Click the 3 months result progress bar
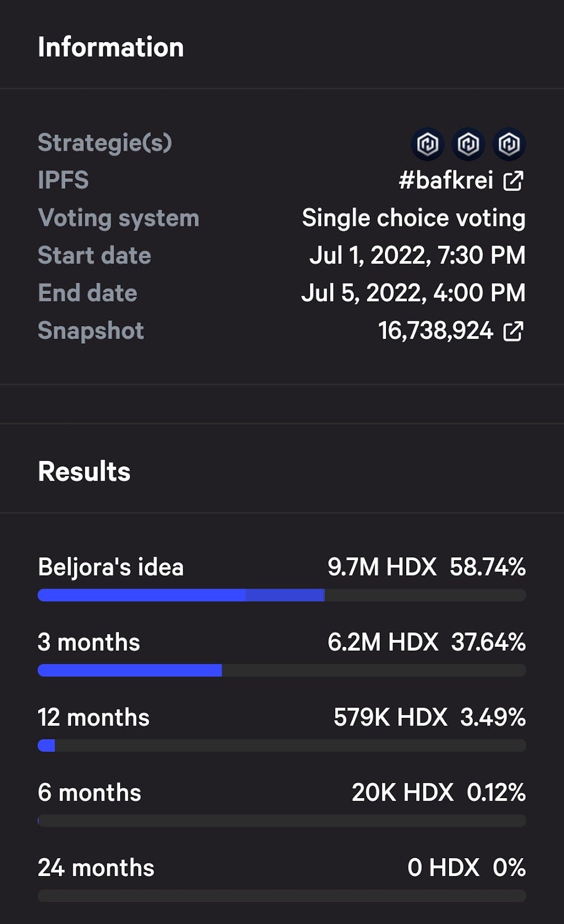Screen dimensions: 564x924 click(x=281, y=670)
